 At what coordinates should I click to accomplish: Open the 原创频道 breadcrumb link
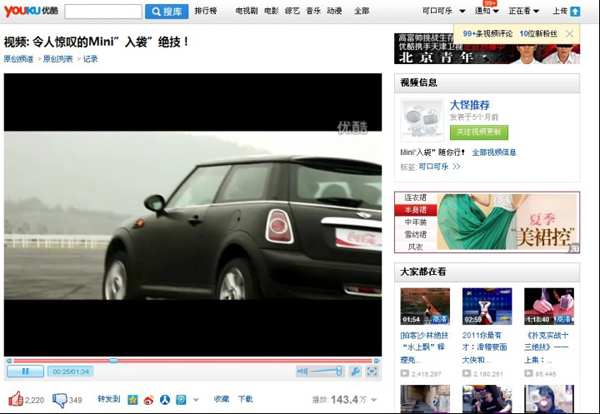point(18,59)
